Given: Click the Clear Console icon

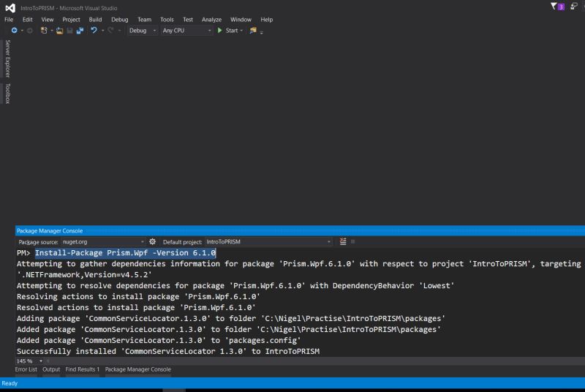Looking at the screenshot, I should point(343,241).
